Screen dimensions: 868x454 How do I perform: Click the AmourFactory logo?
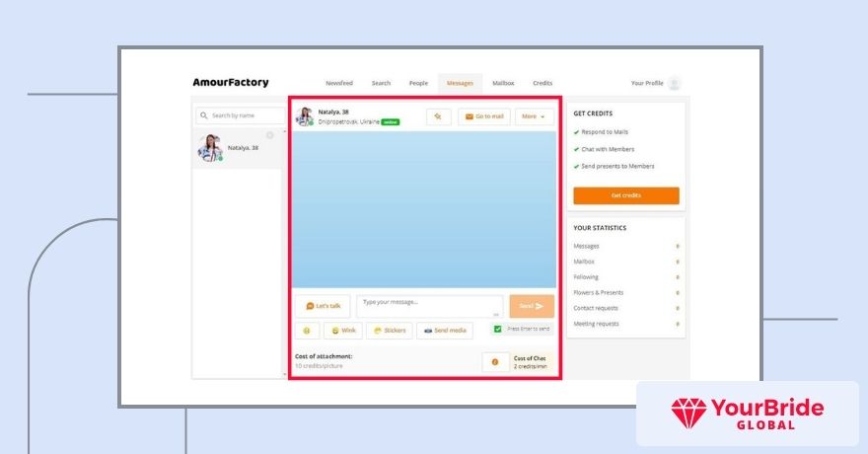pos(230,83)
